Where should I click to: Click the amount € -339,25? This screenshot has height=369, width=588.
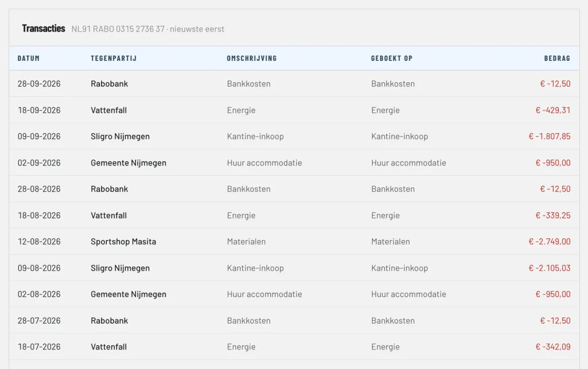click(x=553, y=215)
